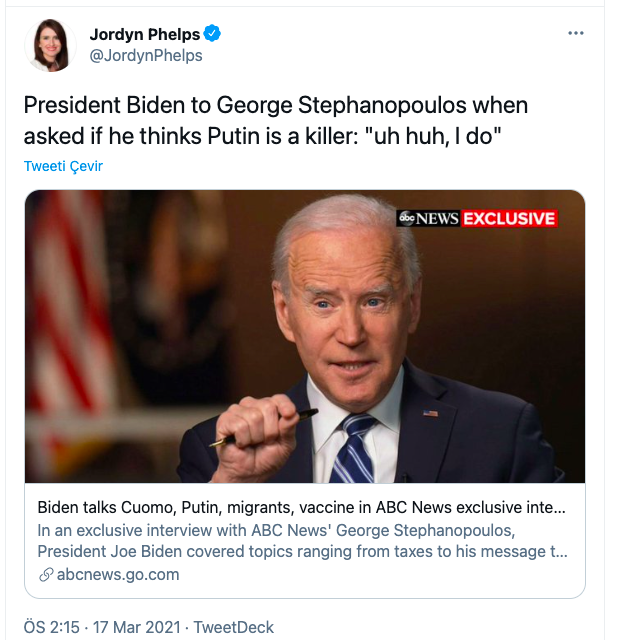Viewport: 617px width, 640px height.
Task: Click the abc NEWS logo on the image
Action: click(429, 218)
